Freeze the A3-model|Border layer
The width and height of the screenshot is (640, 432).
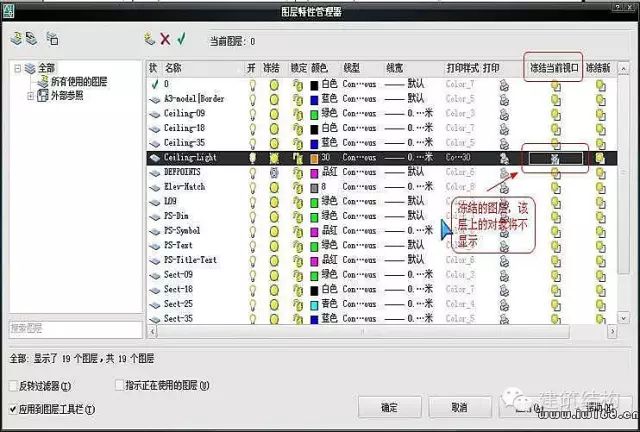coord(274,99)
